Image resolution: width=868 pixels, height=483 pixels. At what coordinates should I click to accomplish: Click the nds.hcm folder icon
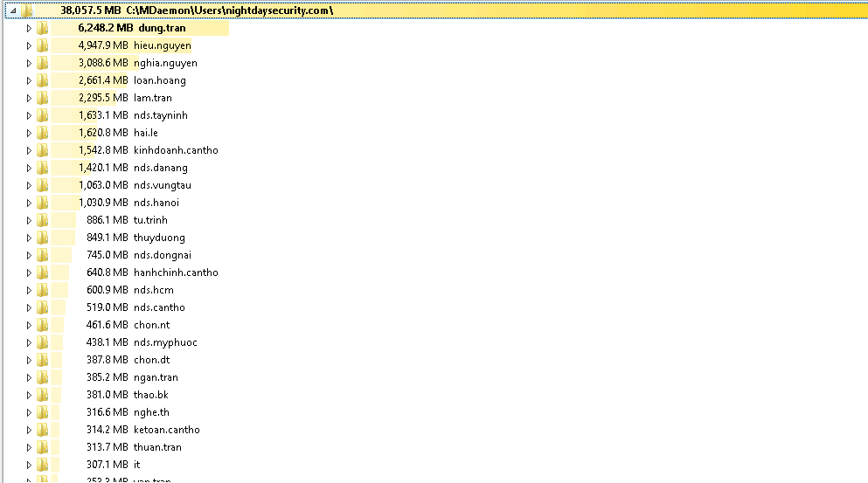43,289
